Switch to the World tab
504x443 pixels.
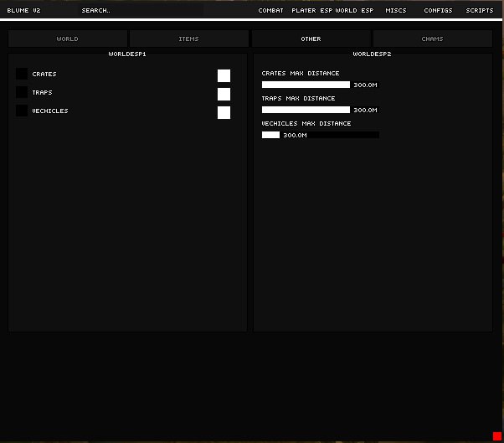[x=68, y=39]
